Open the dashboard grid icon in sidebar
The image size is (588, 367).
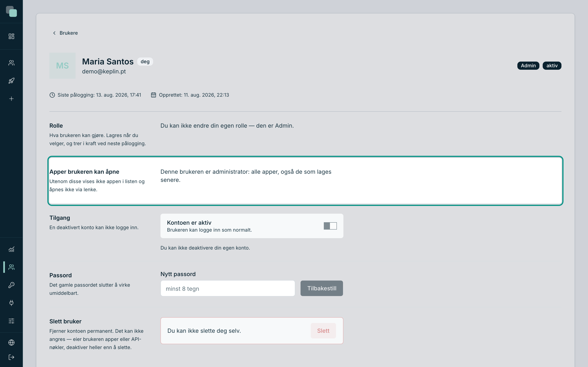pos(11,36)
